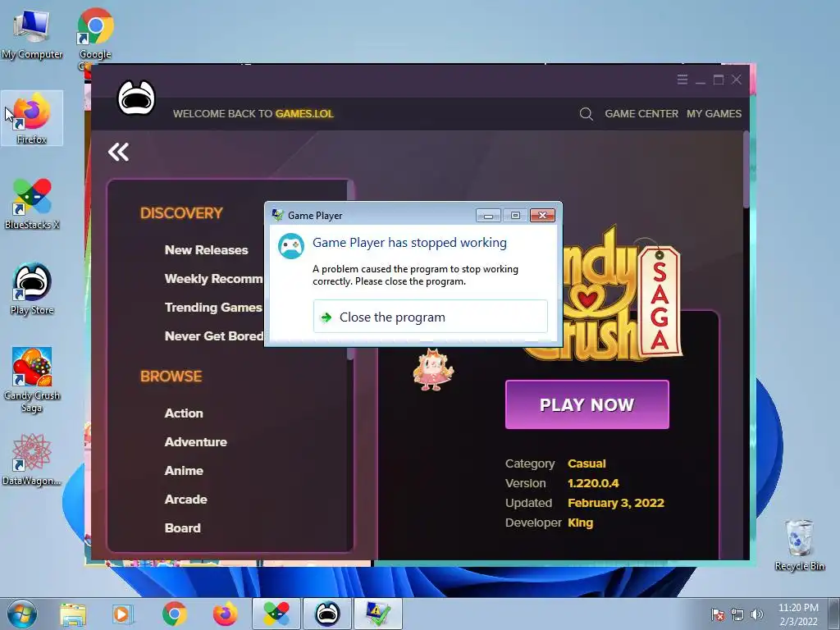Click the Games.lol logo in the header
The image size is (840, 630).
point(136,98)
